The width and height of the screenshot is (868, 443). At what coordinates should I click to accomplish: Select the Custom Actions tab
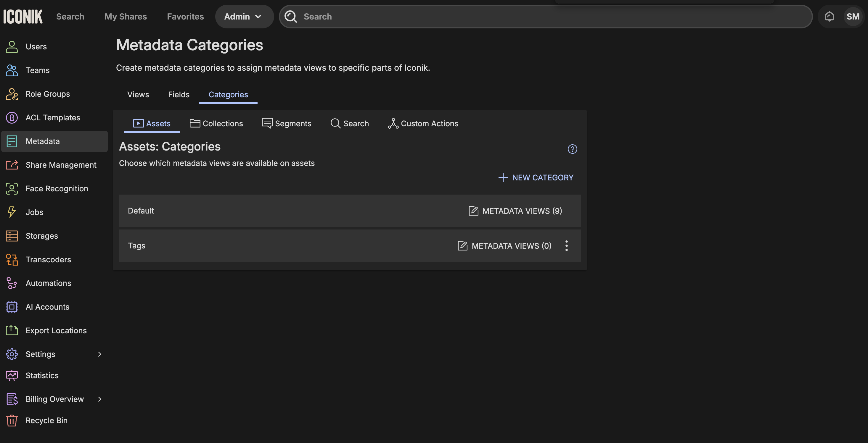point(423,124)
